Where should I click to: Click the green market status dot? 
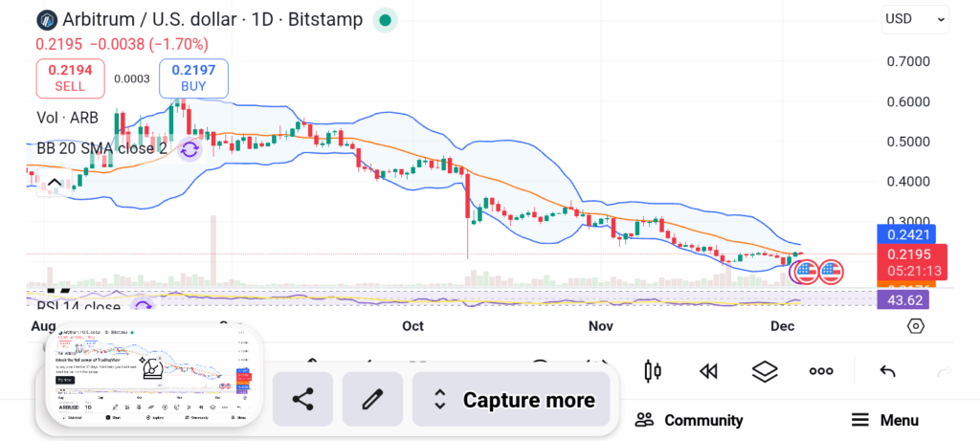click(x=385, y=19)
